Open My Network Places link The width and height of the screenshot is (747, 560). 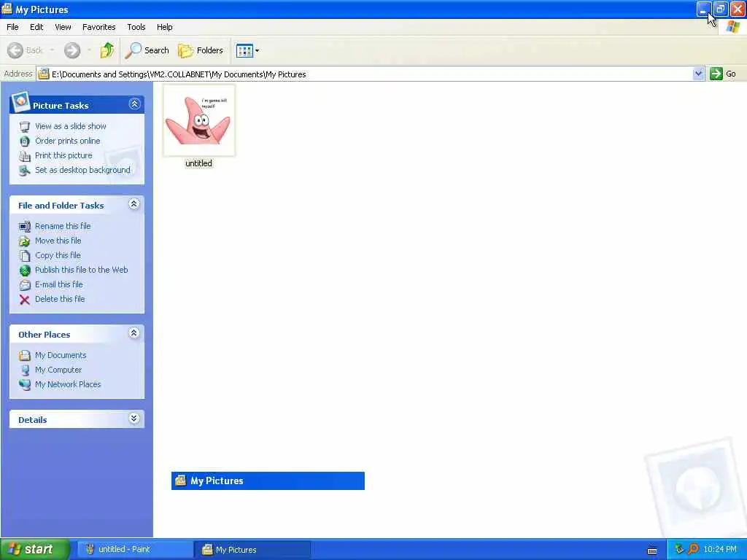tap(68, 384)
